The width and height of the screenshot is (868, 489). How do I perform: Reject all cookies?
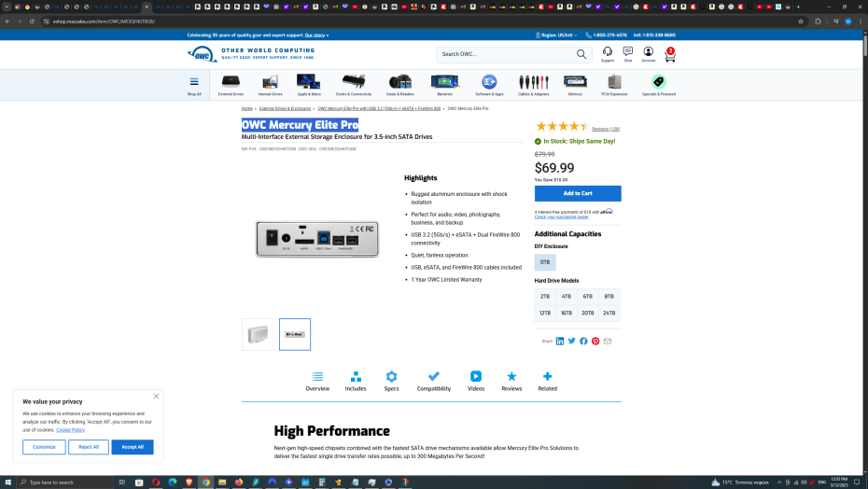pos(89,447)
